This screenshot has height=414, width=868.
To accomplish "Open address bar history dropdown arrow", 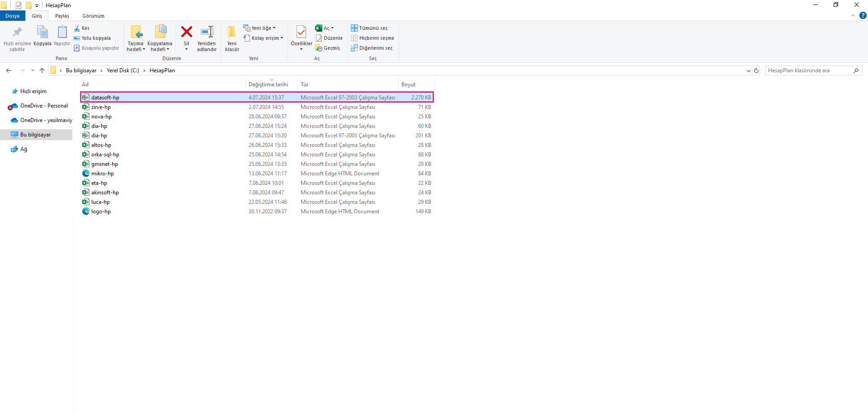I will click(748, 71).
